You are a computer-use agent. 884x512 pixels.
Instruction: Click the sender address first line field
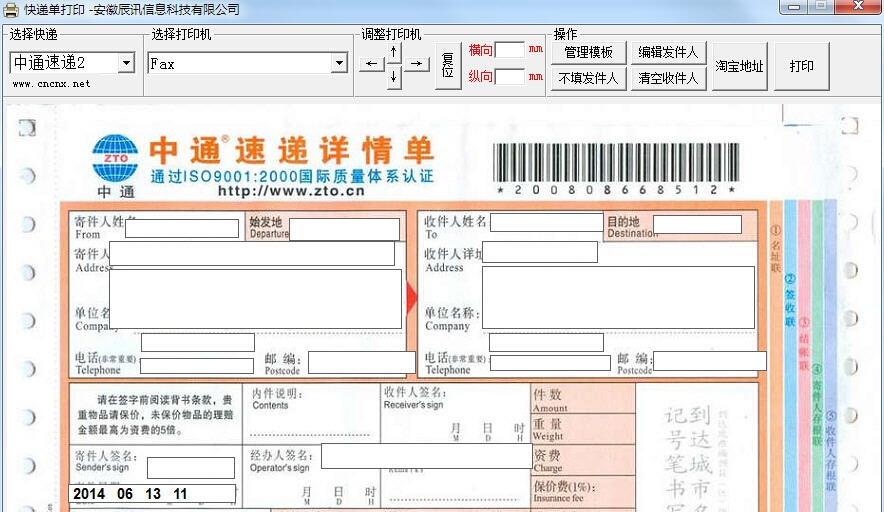pyautogui.click(x=252, y=254)
